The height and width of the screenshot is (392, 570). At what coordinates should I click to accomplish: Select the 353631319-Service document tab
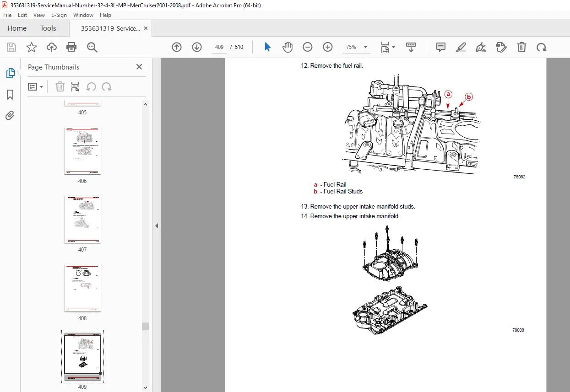pyautogui.click(x=110, y=28)
